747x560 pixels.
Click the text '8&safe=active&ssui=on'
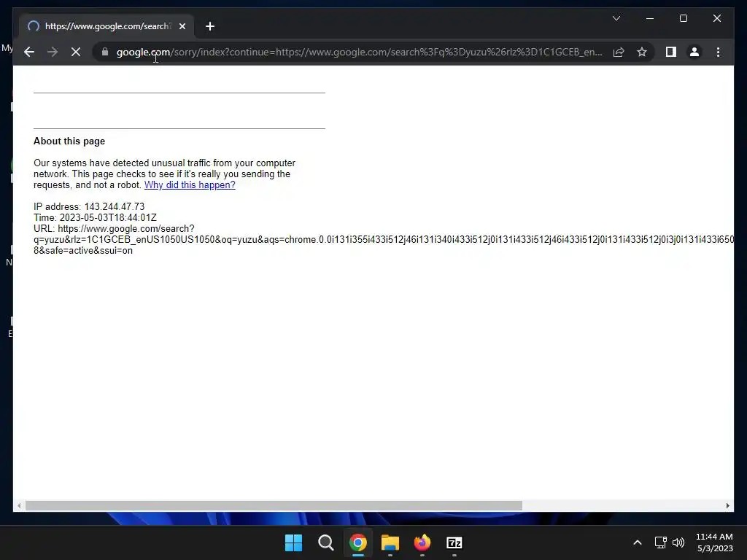coord(83,251)
